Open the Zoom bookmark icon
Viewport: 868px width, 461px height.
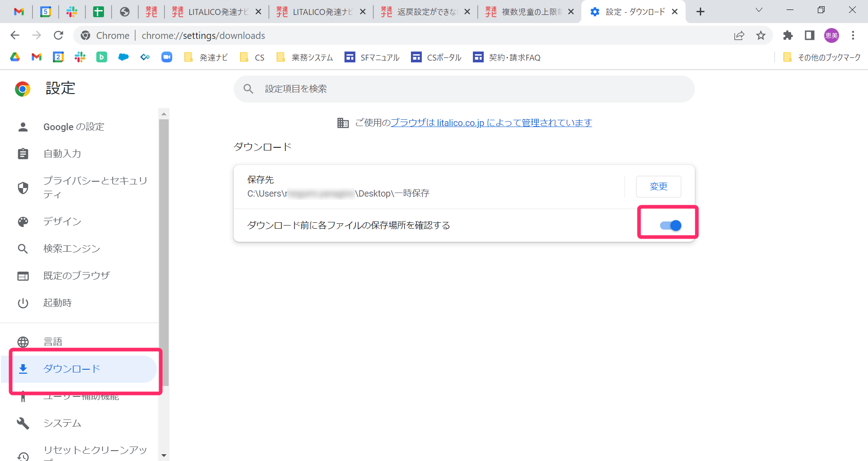coord(167,57)
